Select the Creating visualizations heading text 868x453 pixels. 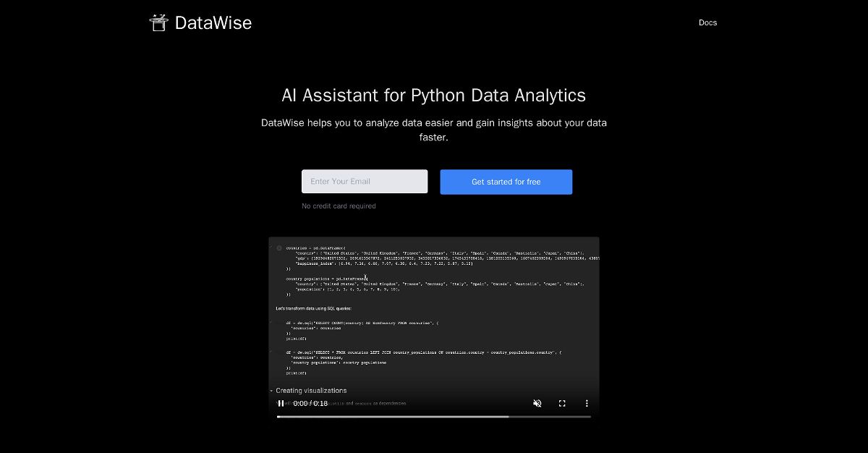pos(311,391)
